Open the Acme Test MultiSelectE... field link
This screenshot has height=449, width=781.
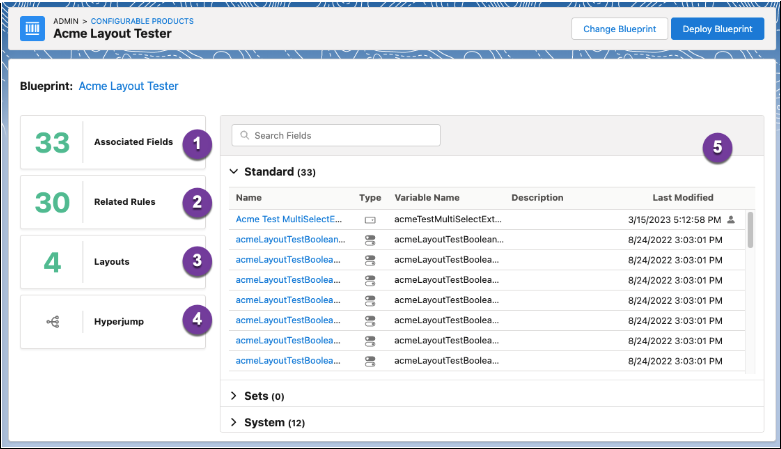tap(289, 219)
